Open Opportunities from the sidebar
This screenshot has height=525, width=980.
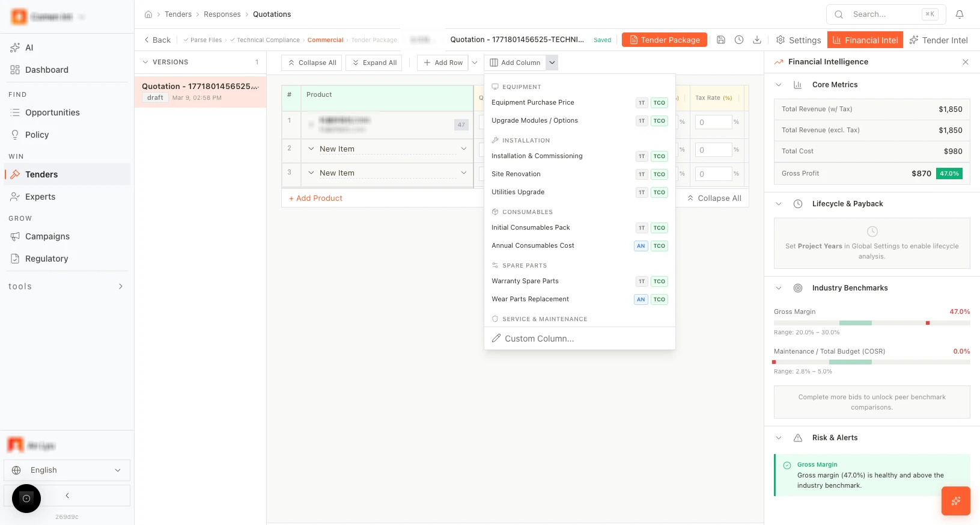click(x=67, y=112)
